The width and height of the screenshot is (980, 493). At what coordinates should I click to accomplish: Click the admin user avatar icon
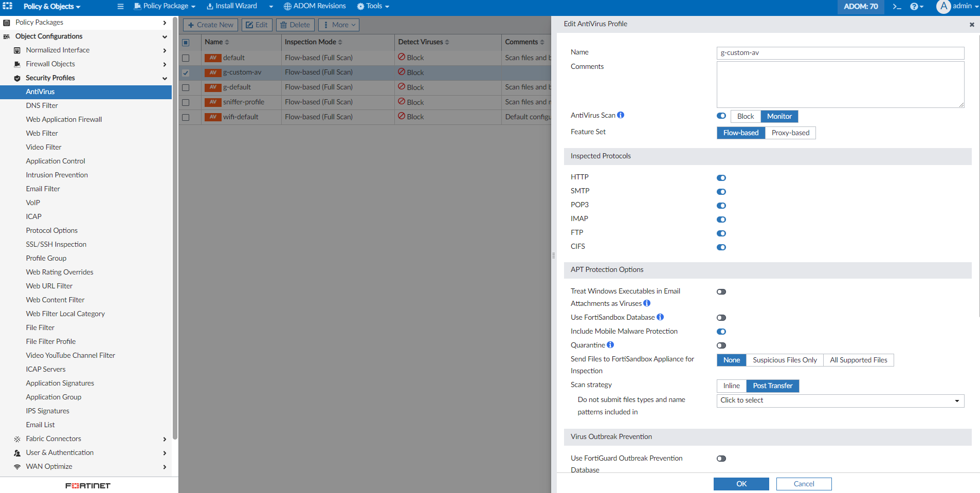[943, 7]
